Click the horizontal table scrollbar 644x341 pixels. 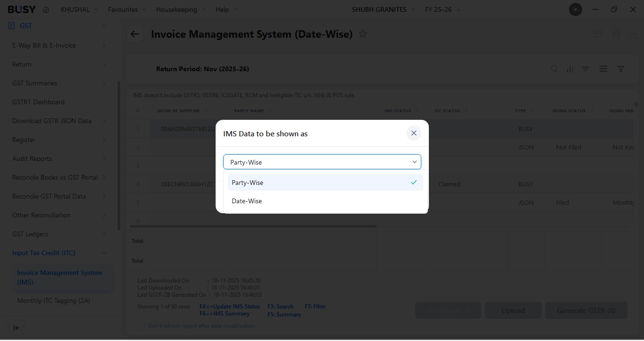[x=253, y=226]
